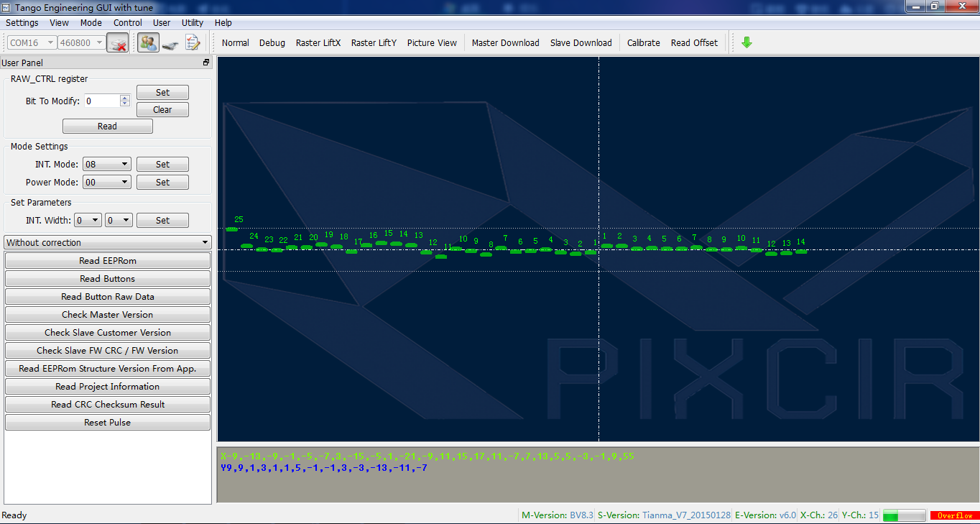Enable Debug mode from the toolbar

point(272,42)
